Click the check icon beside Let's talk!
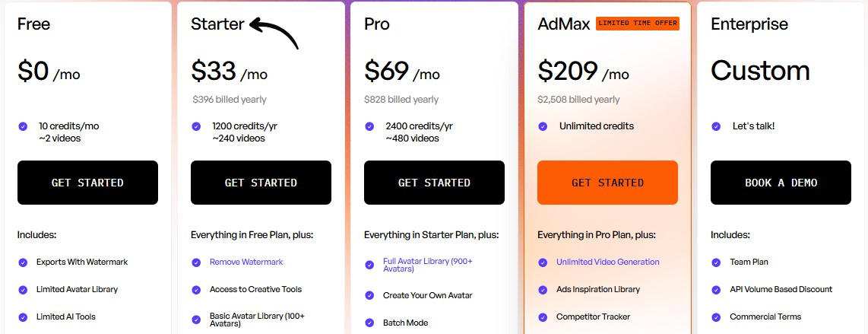 click(x=716, y=126)
